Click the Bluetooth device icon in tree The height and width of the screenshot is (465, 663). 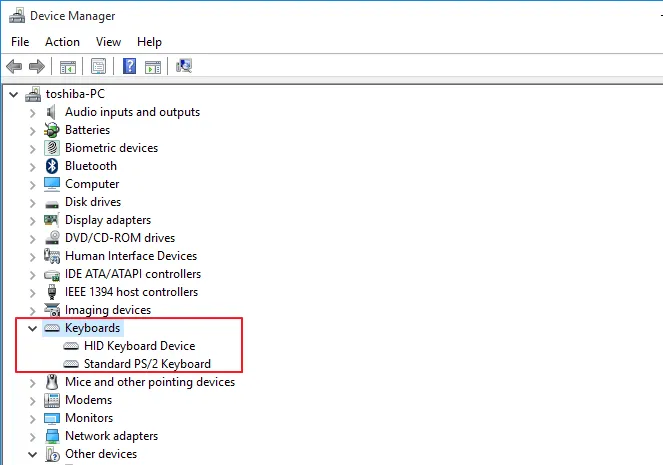point(53,166)
